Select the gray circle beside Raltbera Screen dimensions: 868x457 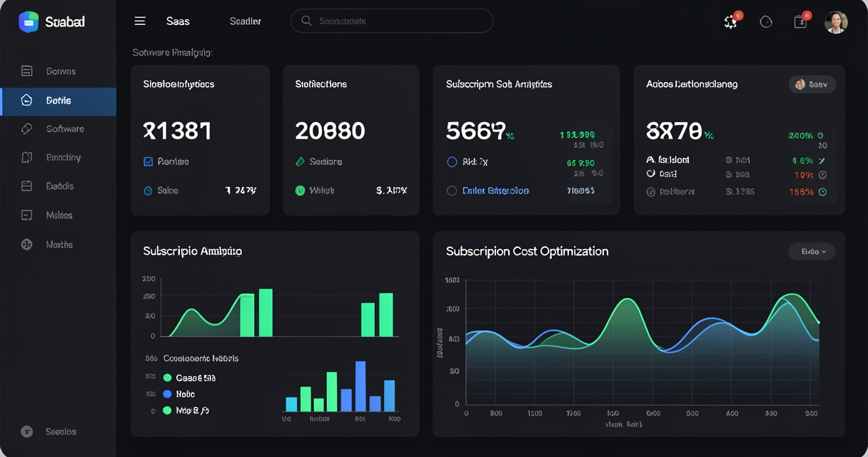tap(651, 191)
